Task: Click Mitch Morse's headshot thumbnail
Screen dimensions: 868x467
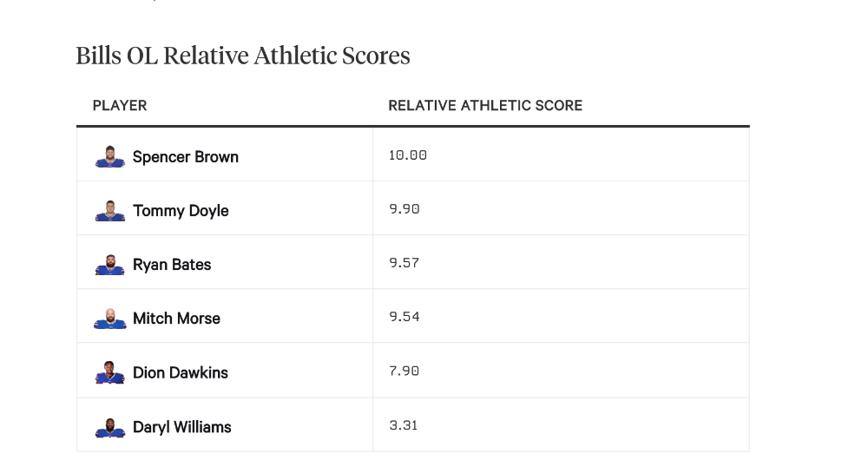Action: 110,319
